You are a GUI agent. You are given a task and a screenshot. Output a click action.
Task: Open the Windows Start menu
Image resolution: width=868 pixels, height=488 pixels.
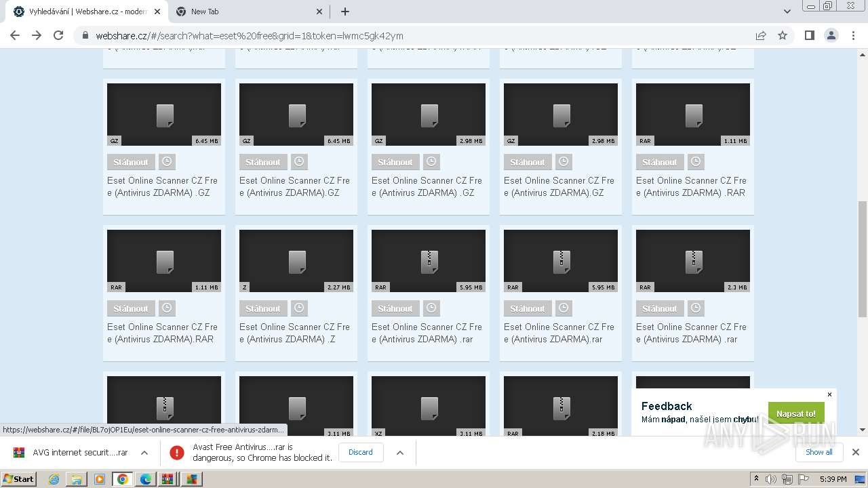(x=19, y=479)
